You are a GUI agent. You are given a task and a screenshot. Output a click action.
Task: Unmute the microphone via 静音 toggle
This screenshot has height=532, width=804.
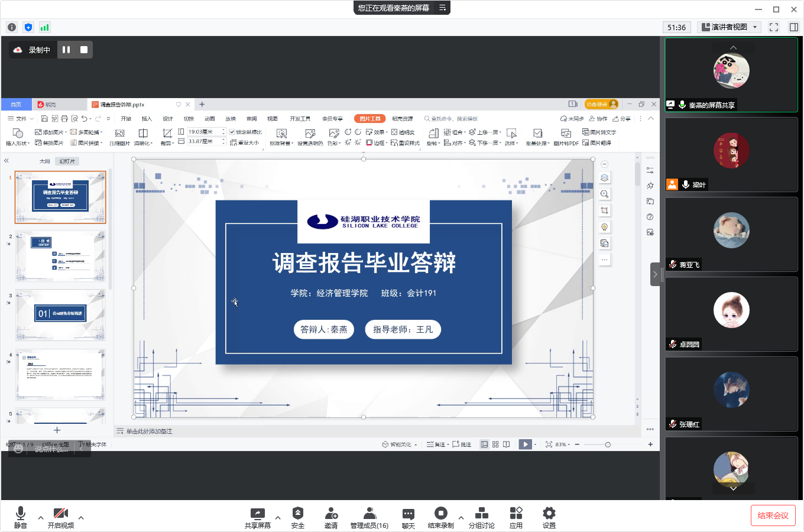(x=21, y=515)
